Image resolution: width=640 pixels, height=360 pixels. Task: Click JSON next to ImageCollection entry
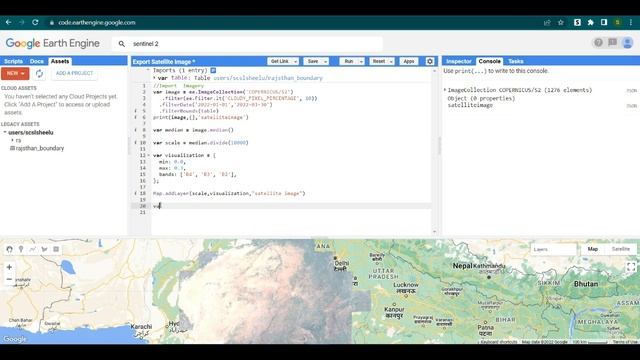tap(631, 91)
